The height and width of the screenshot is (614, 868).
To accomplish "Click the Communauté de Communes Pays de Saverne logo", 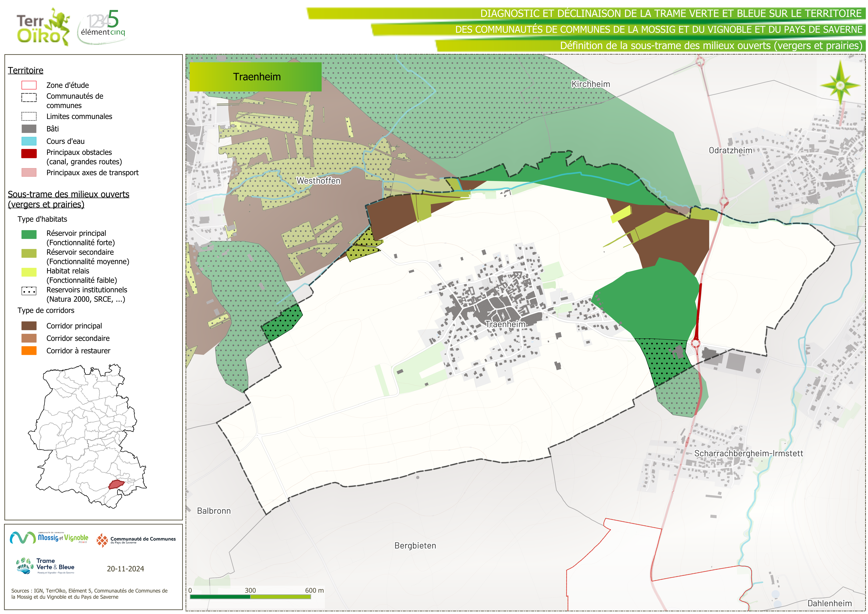I will point(136,540).
